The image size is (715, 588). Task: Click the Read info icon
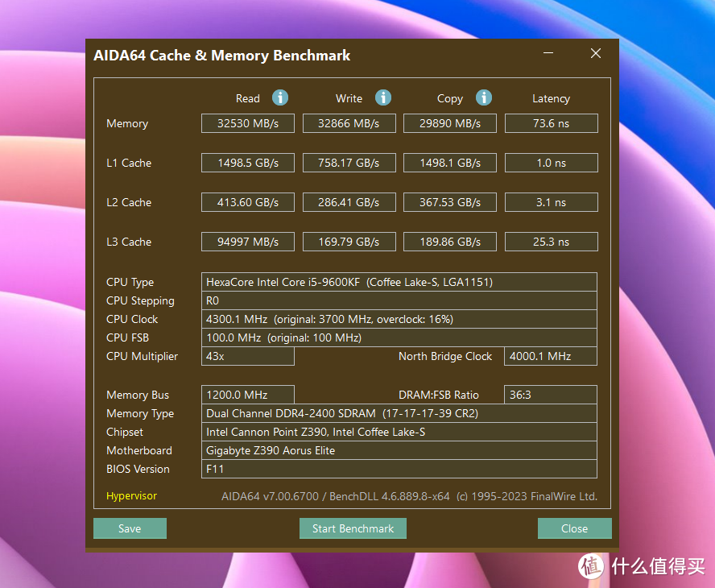tap(280, 97)
